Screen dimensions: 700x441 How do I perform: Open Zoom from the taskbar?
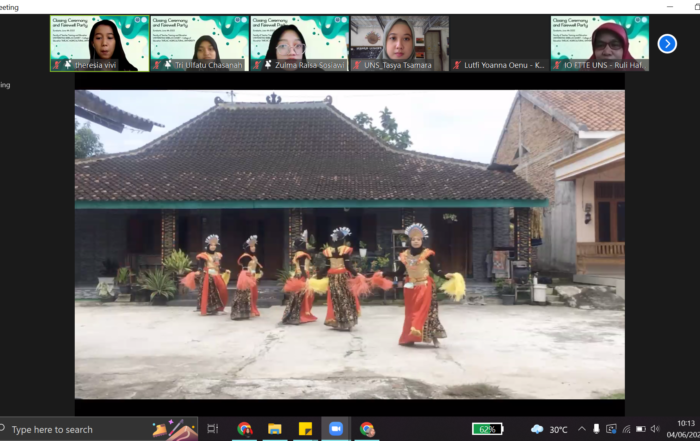click(336, 429)
